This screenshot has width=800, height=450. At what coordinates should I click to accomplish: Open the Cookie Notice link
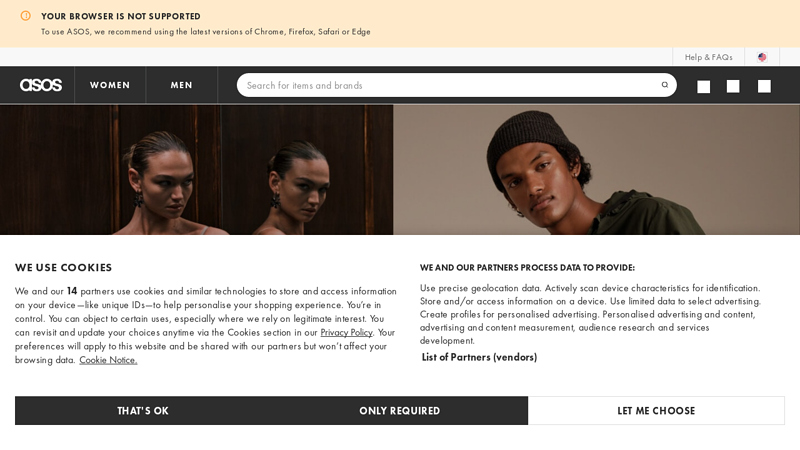click(108, 360)
